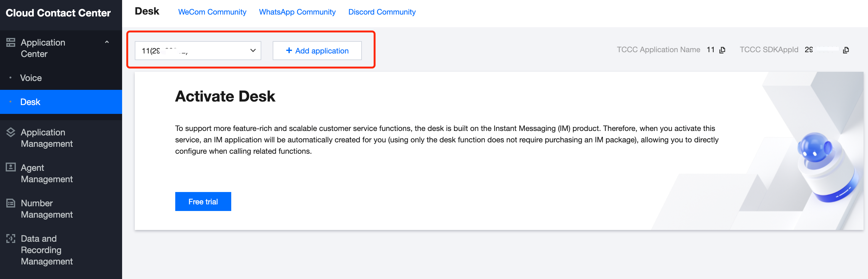Open the WhatsApp Community link

[x=297, y=12]
